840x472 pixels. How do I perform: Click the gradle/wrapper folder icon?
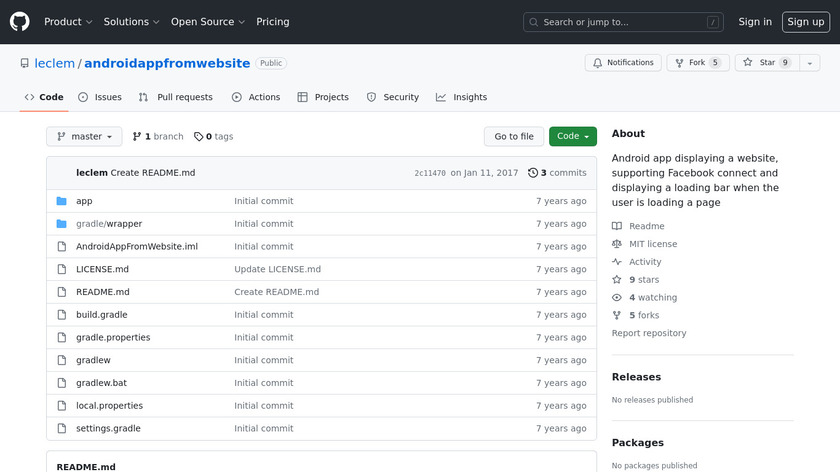click(62, 224)
